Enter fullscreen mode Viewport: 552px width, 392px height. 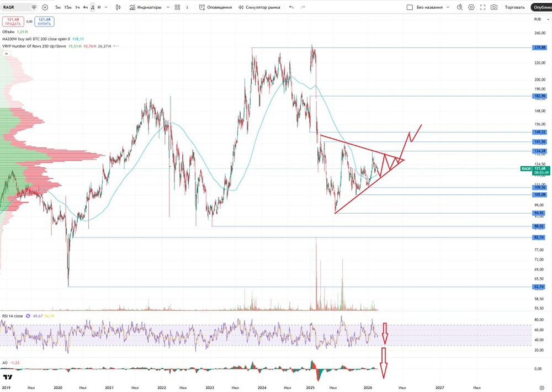[482, 7]
